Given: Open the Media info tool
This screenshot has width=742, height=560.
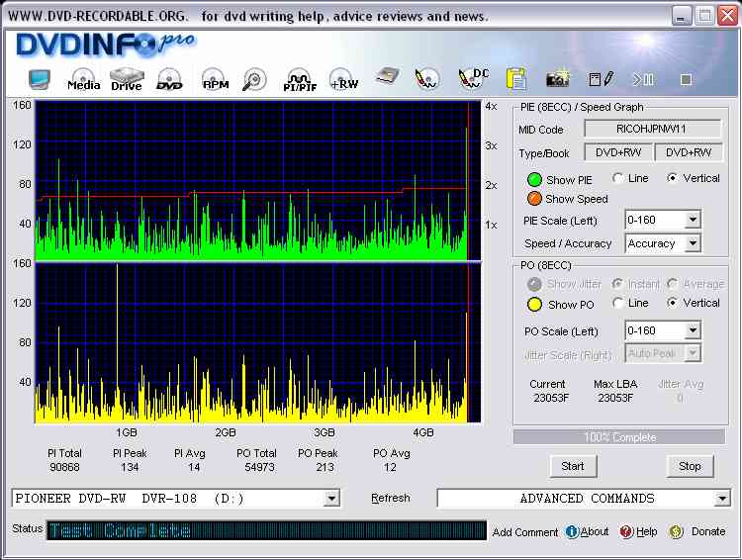Looking at the screenshot, I should [x=83, y=79].
